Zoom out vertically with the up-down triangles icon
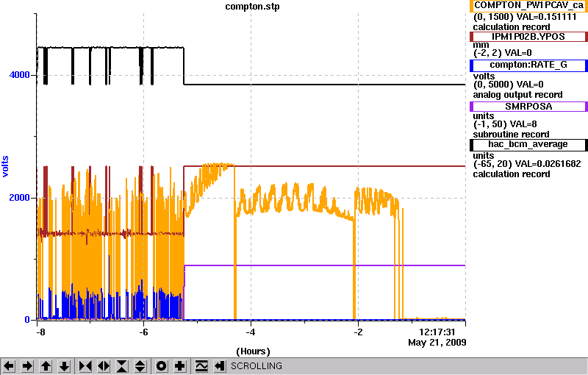Image resolution: width=588 pixels, height=375 pixels. pos(140,366)
